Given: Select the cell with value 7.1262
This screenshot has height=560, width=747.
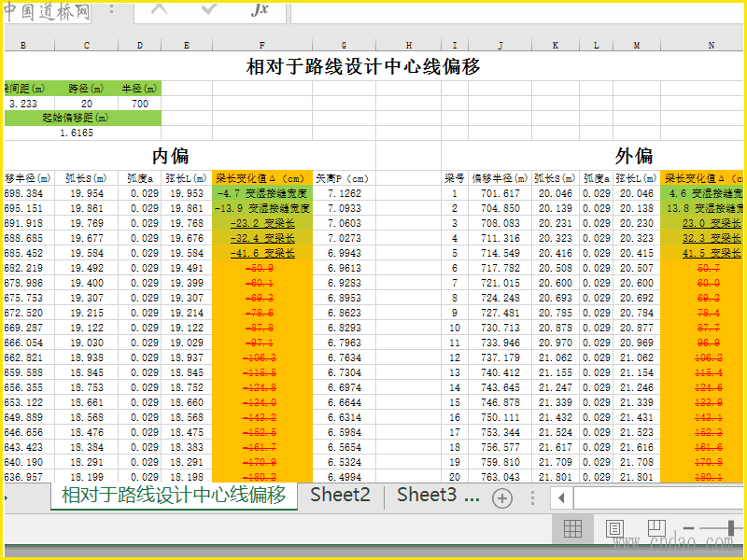Looking at the screenshot, I should pyautogui.click(x=344, y=193).
